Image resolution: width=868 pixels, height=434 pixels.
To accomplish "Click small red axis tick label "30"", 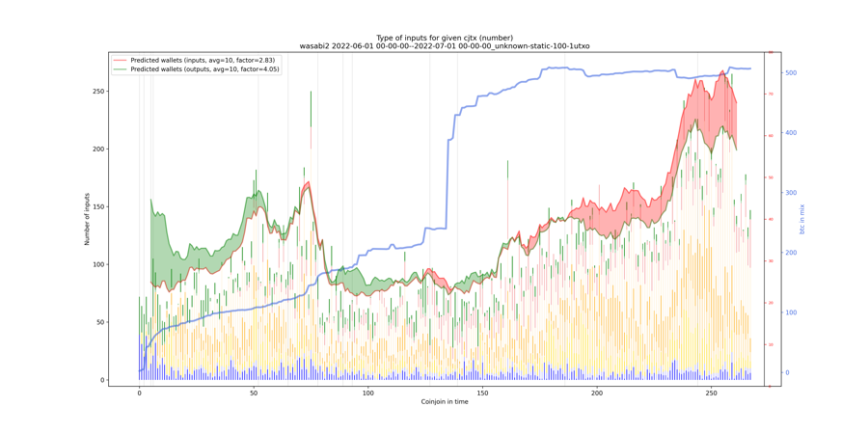I will (770, 261).
